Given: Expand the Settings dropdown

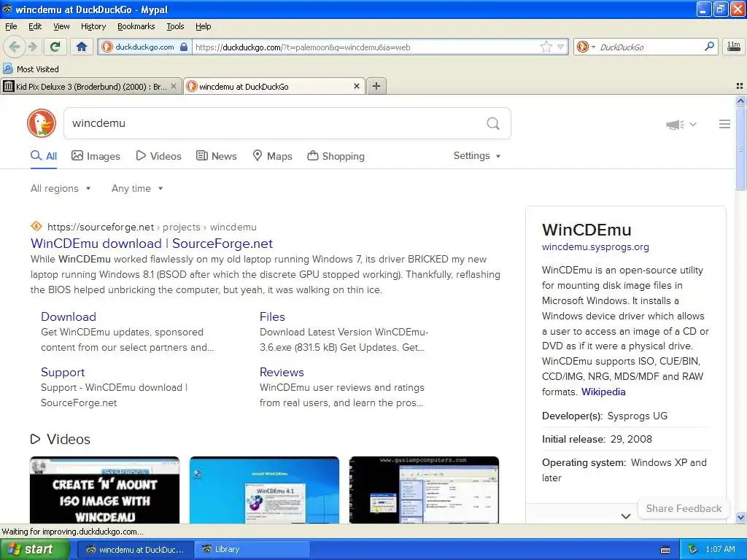Looking at the screenshot, I should click(x=477, y=156).
